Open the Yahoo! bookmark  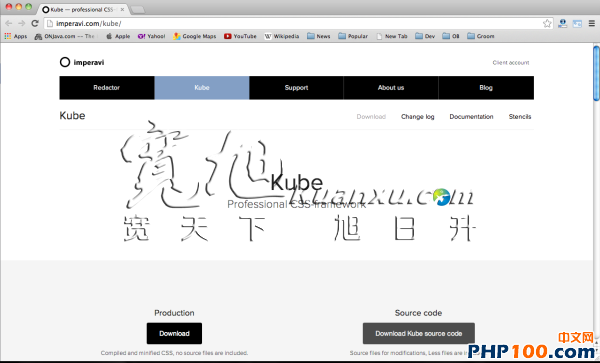(x=152, y=36)
